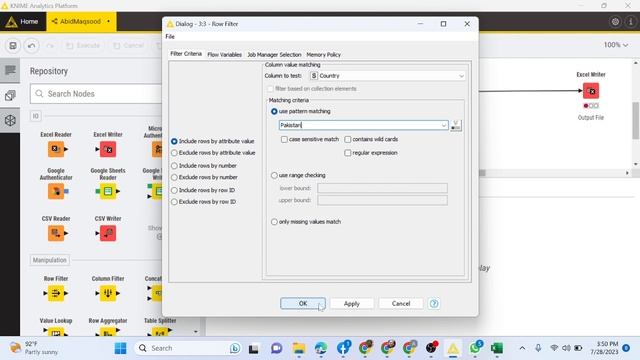Select Include rows by row ID

(203, 190)
